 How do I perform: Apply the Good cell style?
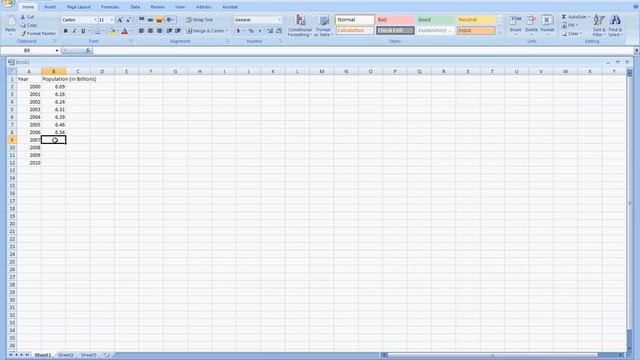tap(436, 20)
